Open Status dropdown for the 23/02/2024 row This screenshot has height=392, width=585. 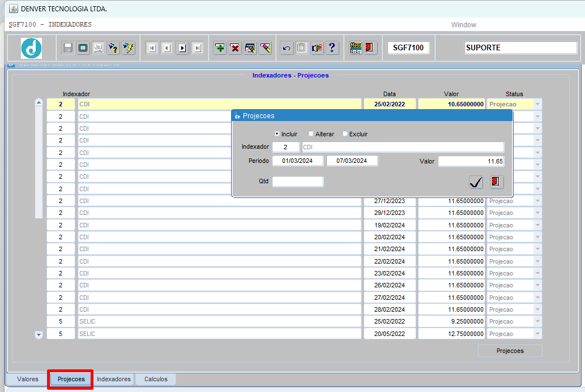537,274
